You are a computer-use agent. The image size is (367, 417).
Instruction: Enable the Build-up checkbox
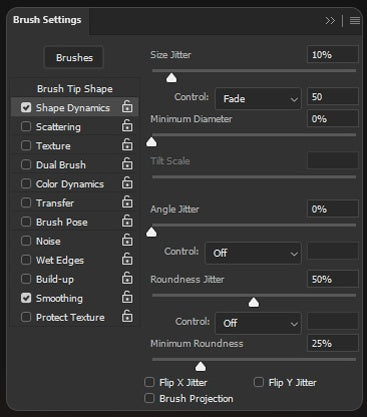tap(26, 279)
